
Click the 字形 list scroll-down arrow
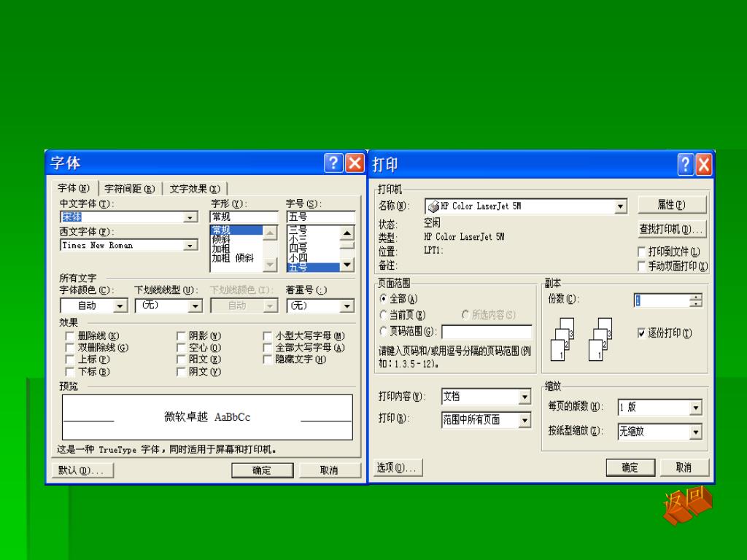tap(270, 264)
